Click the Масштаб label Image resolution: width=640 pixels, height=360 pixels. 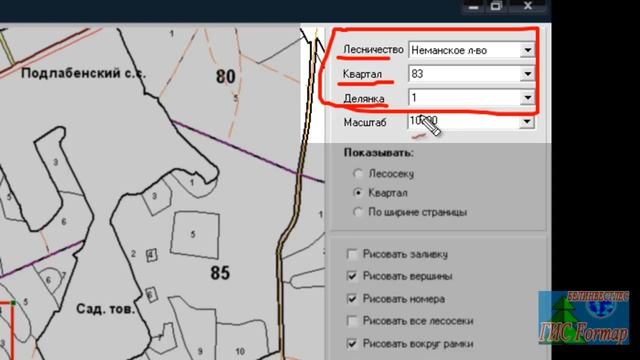pos(364,122)
